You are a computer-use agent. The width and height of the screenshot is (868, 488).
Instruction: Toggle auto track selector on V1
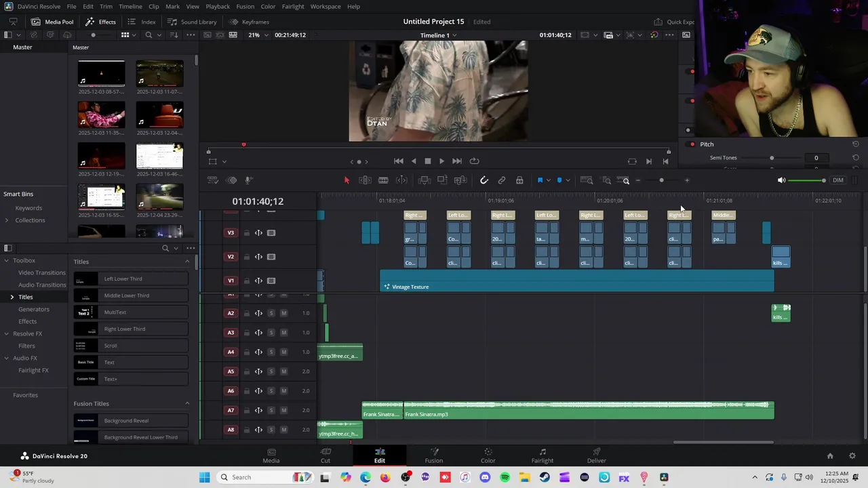tap(258, 281)
